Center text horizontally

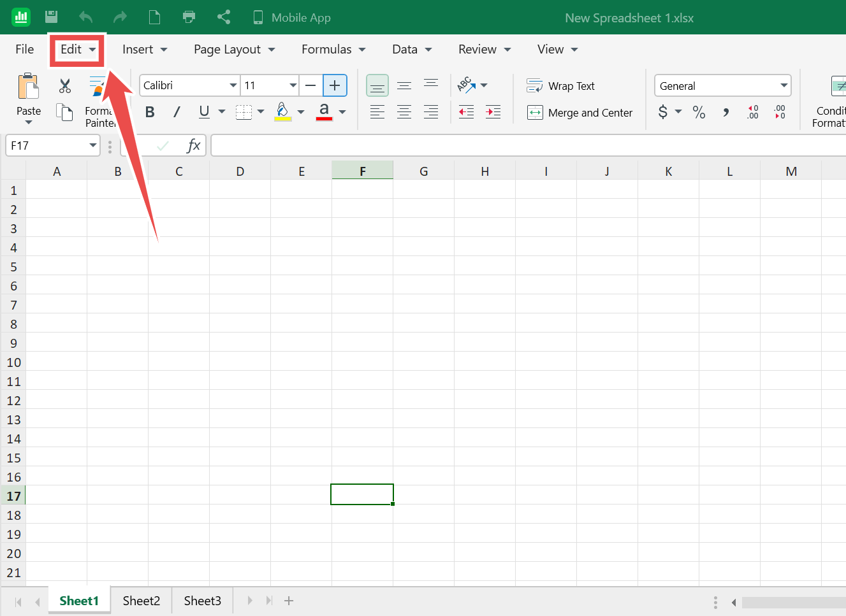tap(404, 112)
